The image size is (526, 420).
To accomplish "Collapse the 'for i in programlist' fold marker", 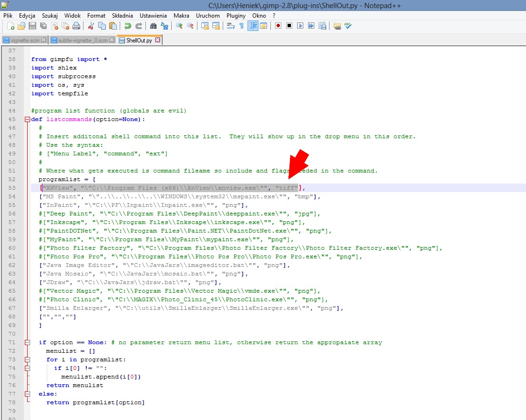I will tap(27, 359).
